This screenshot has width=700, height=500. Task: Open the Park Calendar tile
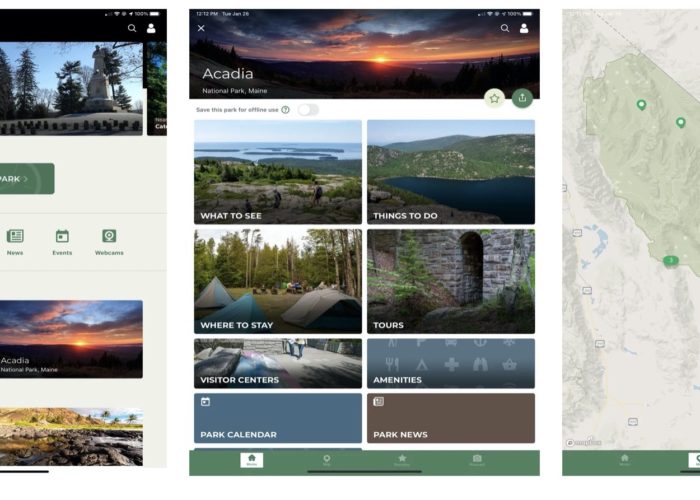tap(278, 418)
